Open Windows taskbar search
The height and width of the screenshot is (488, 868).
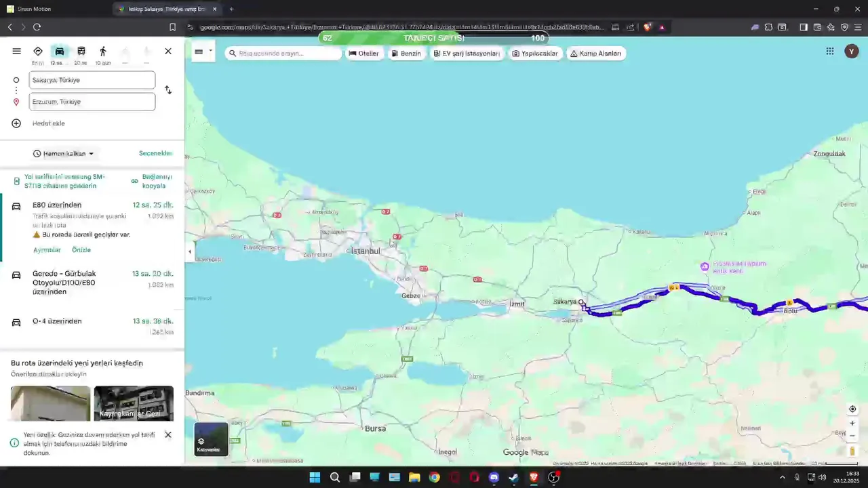click(335, 477)
